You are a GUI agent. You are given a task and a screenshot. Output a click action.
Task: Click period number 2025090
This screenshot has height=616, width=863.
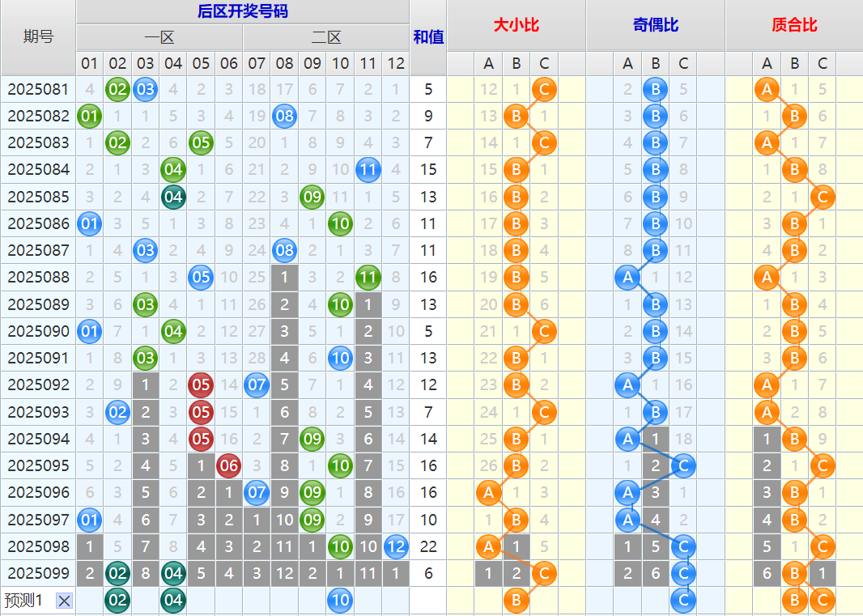point(38,331)
